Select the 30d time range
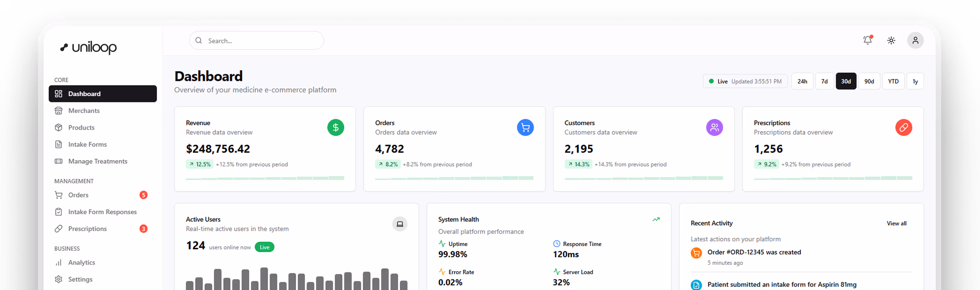This screenshot has height=290, width=980. (846, 81)
